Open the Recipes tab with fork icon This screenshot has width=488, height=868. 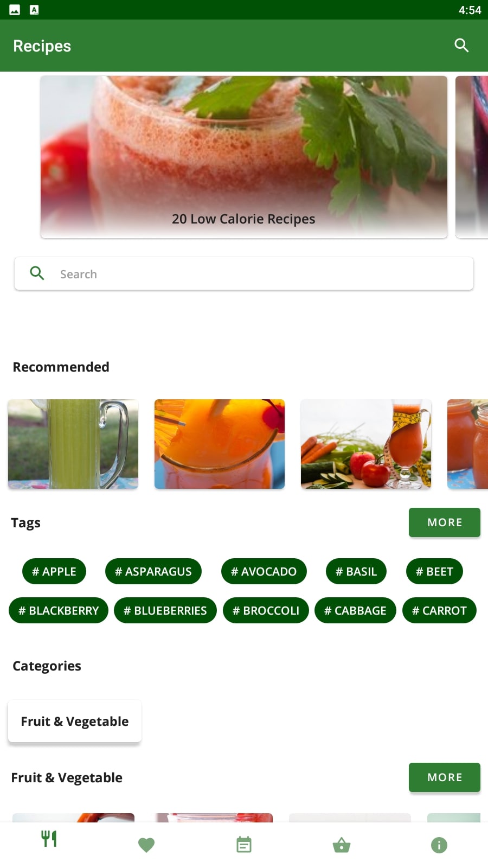click(49, 839)
